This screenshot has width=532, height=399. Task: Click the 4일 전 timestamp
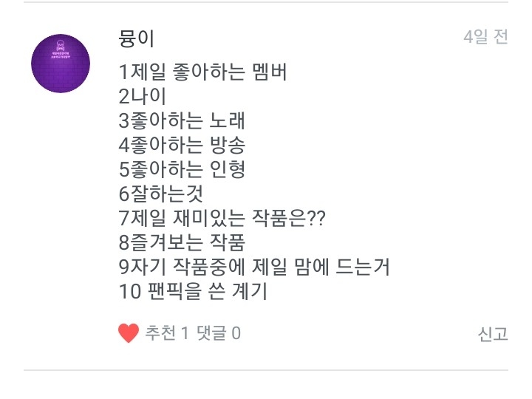pos(485,38)
